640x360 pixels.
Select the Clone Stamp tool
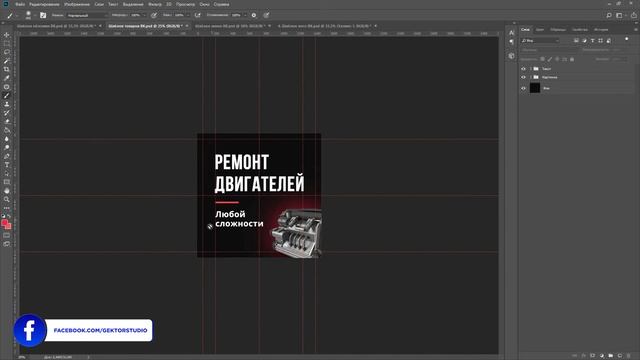point(7,104)
